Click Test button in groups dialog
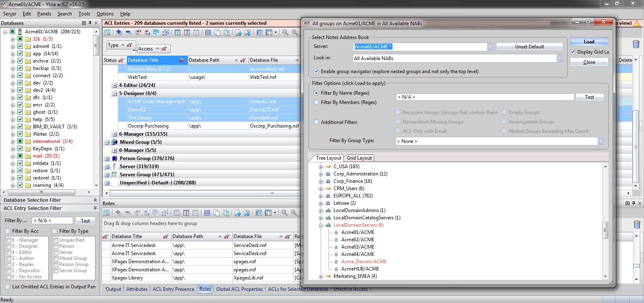 coord(590,97)
